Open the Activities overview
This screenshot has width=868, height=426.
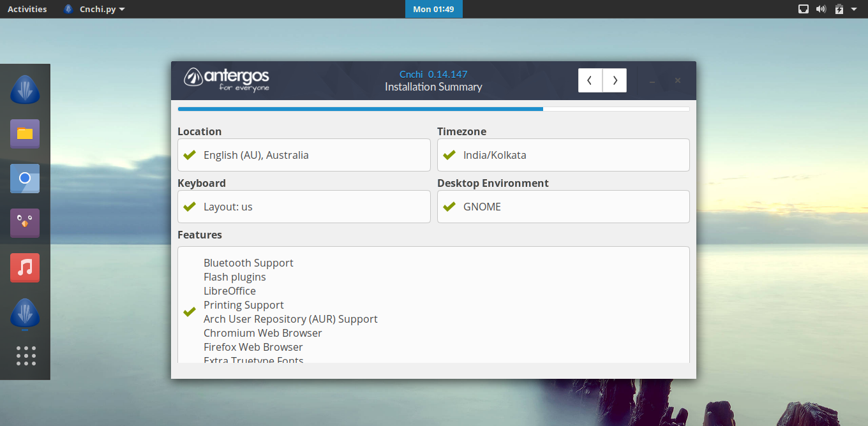coord(27,9)
